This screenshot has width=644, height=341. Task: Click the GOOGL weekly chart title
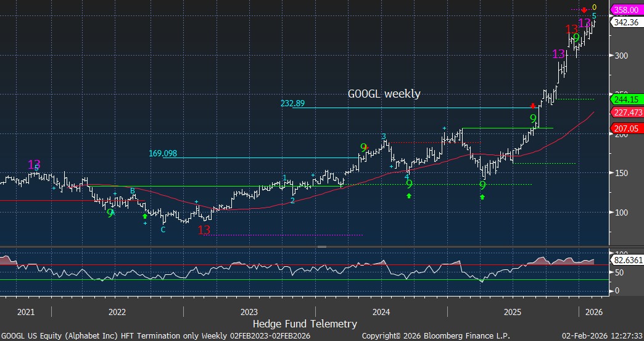click(384, 94)
